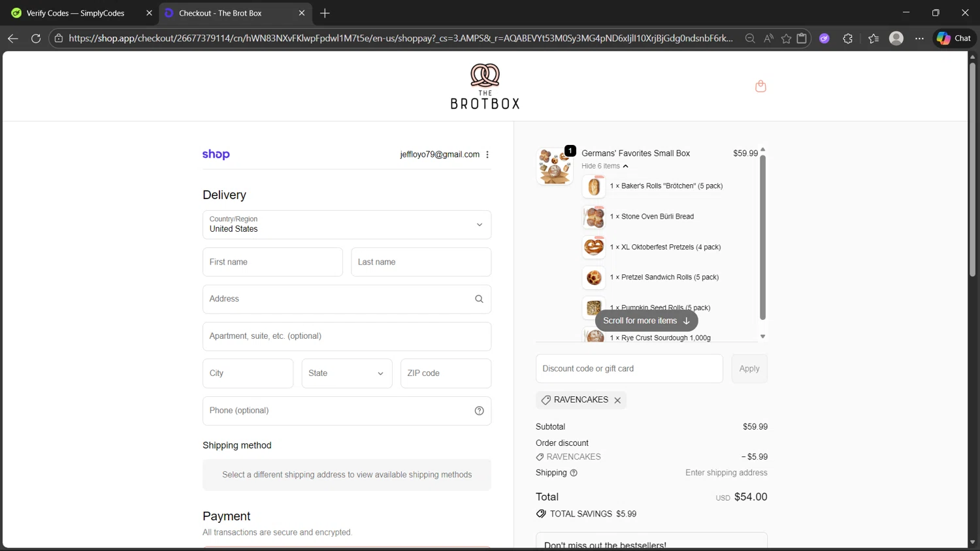Click Scroll for more items button
The image size is (980, 551).
tap(646, 321)
